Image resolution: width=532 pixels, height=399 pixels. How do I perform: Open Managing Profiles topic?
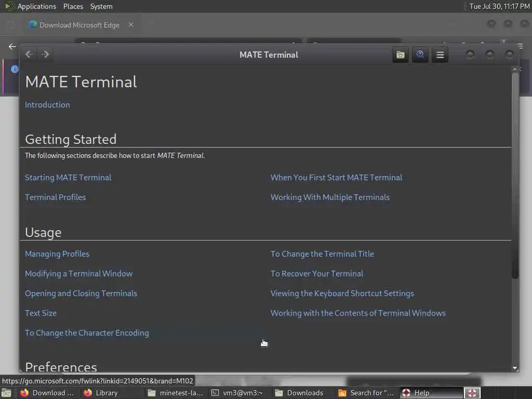57,254
